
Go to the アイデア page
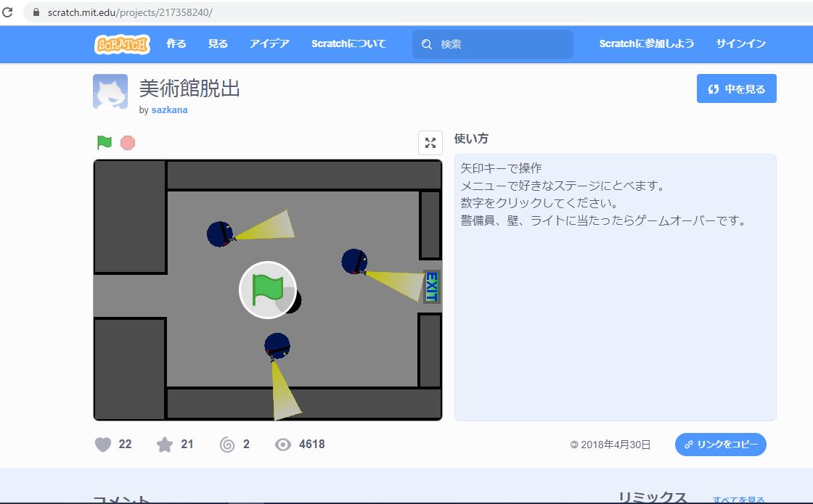(x=269, y=44)
